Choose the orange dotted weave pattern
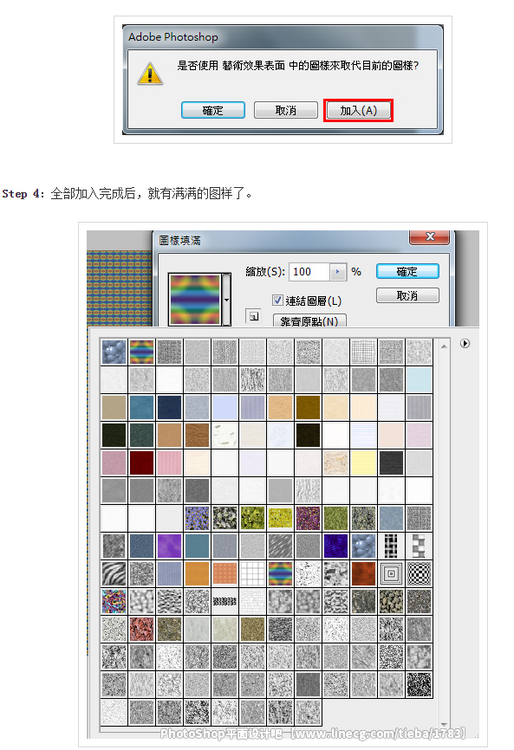This screenshot has height=750, width=514. point(225,574)
